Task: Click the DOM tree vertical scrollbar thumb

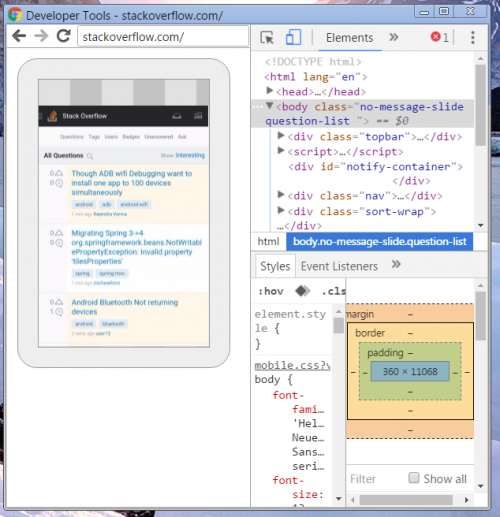Action: tap(480, 105)
